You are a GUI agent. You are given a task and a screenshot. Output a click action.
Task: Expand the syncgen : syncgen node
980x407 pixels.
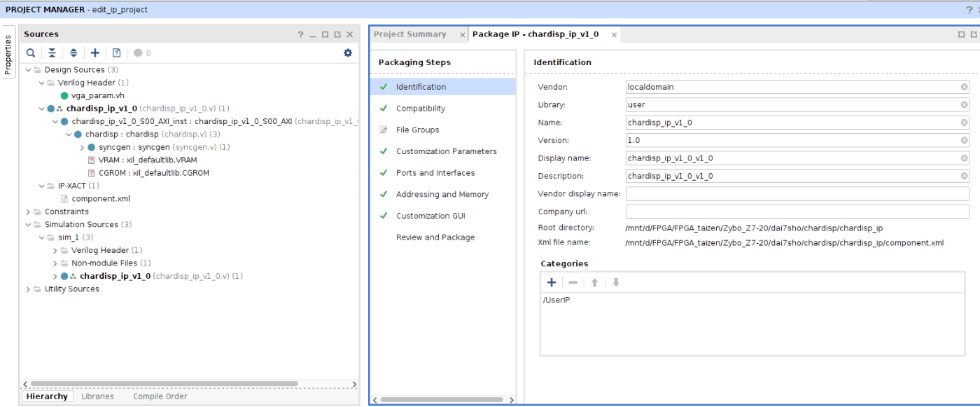click(82, 147)
